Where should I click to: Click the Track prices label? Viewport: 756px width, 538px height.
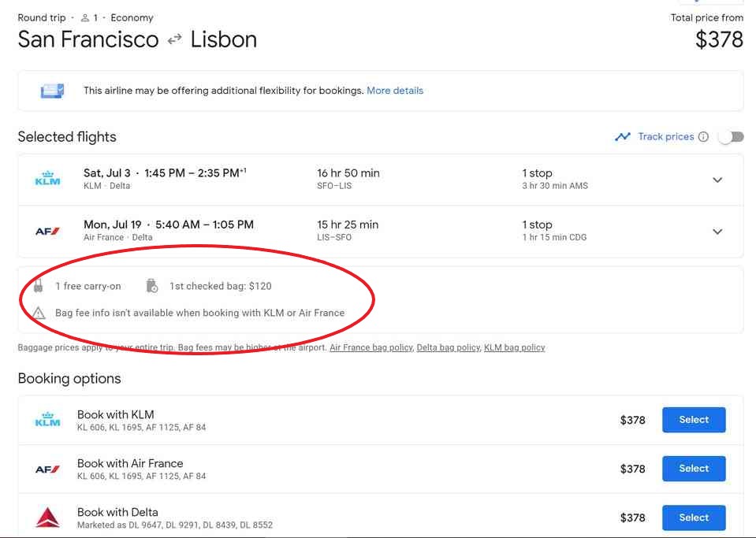click(666, 137)
